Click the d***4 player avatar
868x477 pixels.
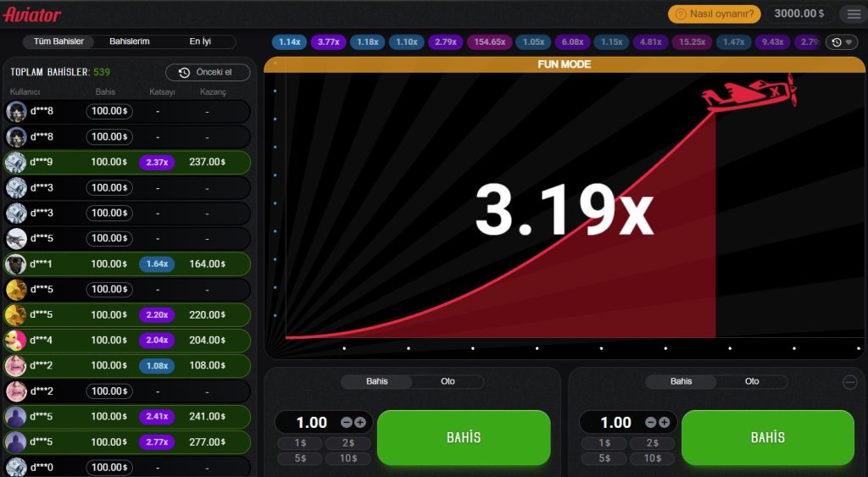(x=16, y=340)
